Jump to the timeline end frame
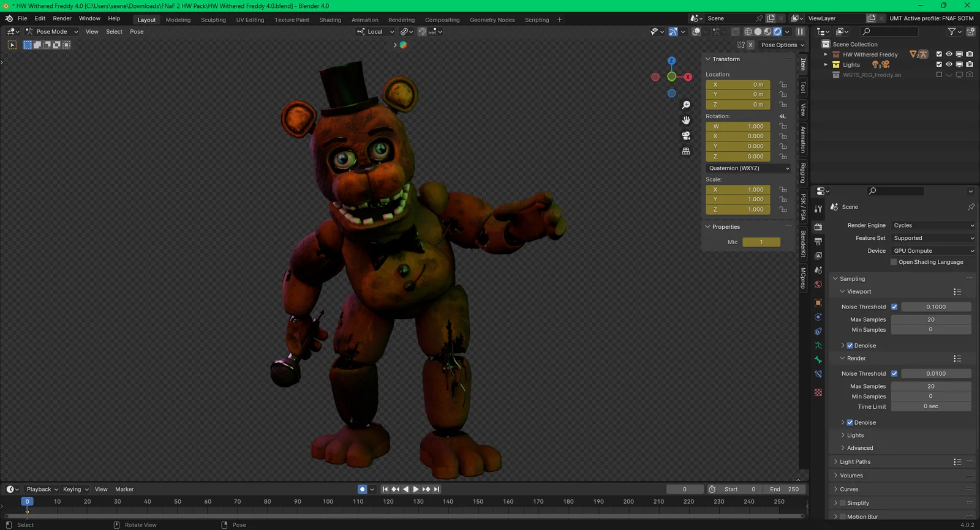This screenshot has width=980, height=530. [437, 489]
